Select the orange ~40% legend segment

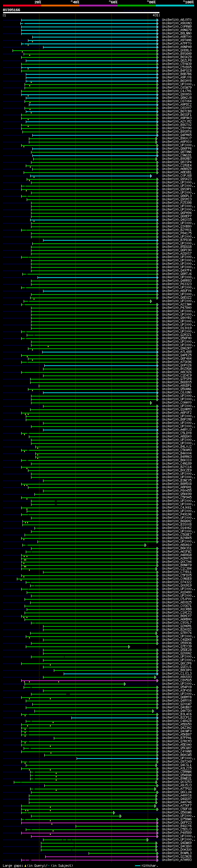[60, 6]
